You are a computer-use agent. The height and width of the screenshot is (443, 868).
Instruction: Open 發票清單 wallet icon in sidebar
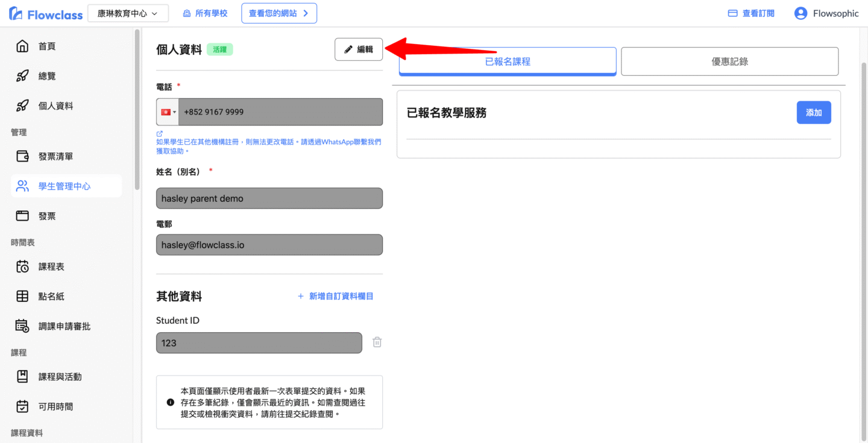coord(22,157)
